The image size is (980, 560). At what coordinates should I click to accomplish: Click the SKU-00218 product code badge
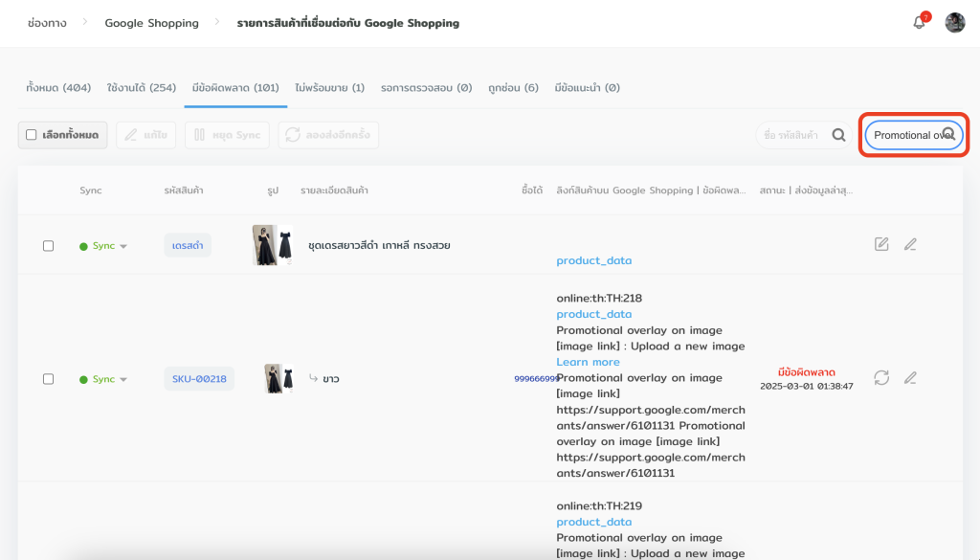pos(199,379)
